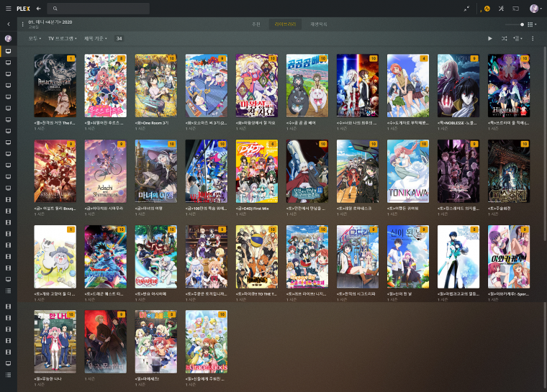Open library options dots beside 01. 애니 title

[x=23, y=24]
